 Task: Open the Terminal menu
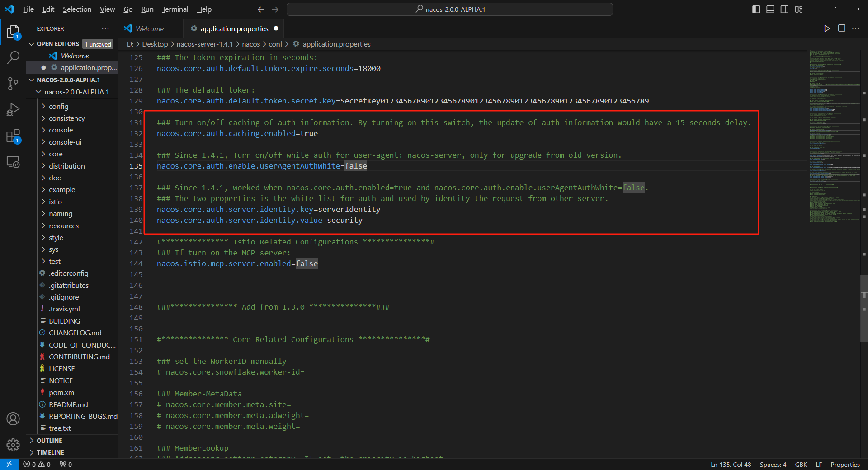pos(175,9)
